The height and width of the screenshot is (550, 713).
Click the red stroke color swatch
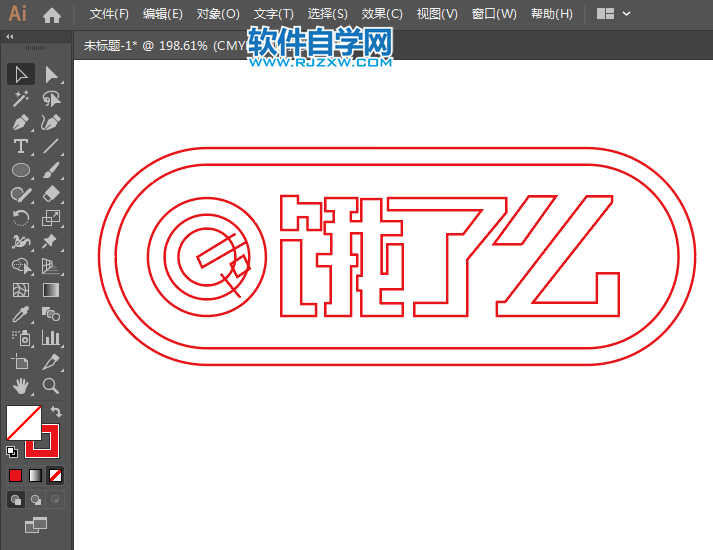pyautogui.click(x=44, y=440)
